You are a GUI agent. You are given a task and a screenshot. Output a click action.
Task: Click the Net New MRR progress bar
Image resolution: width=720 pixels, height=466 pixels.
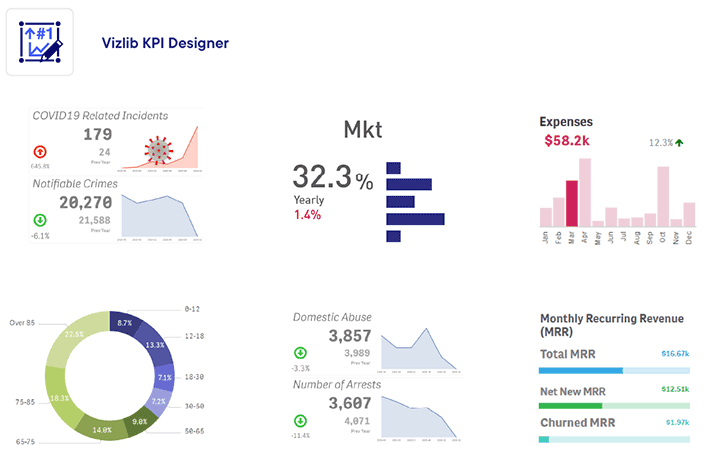(614, 406)
